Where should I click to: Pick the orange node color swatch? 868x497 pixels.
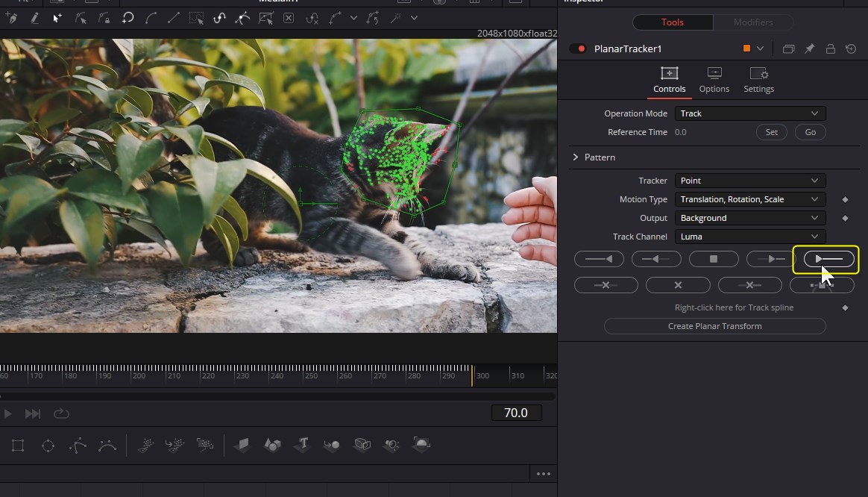coord(746,49)
